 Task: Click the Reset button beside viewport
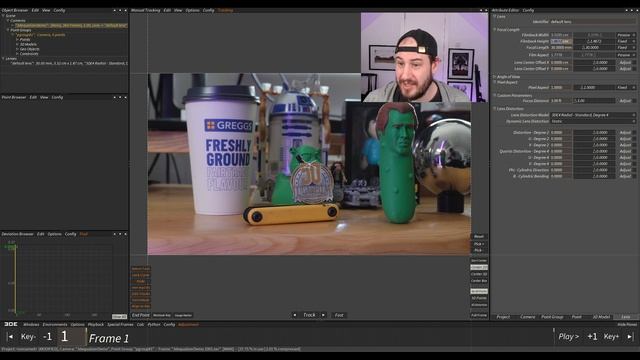[x=479, y=237]
